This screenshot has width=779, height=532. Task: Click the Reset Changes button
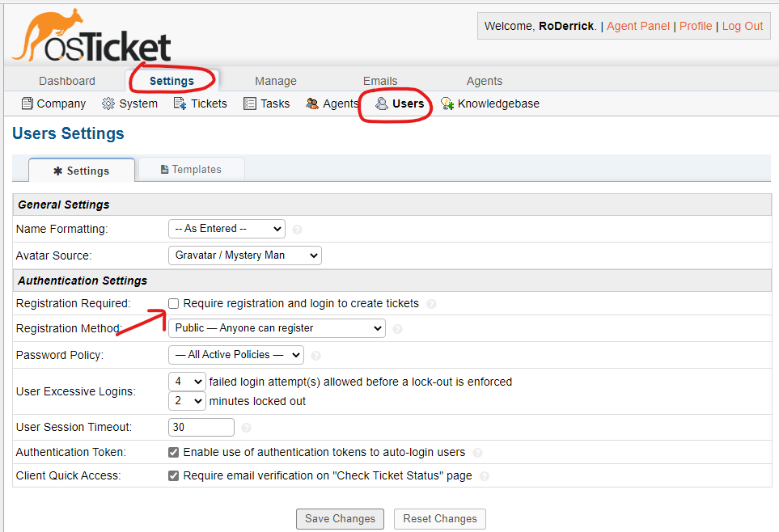(440, 518)
